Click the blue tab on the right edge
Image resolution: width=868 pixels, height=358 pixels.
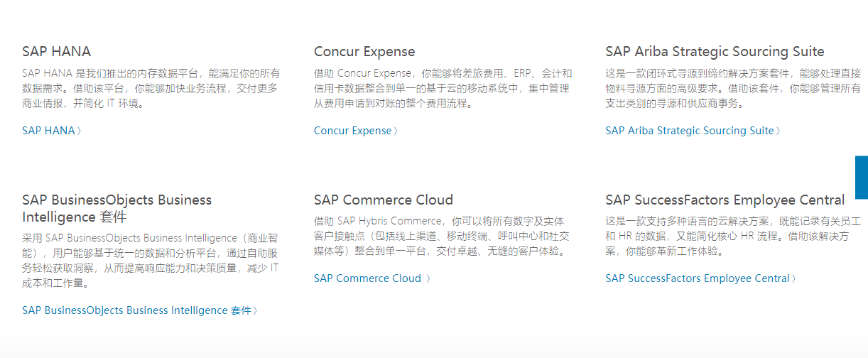pos(862,178)
